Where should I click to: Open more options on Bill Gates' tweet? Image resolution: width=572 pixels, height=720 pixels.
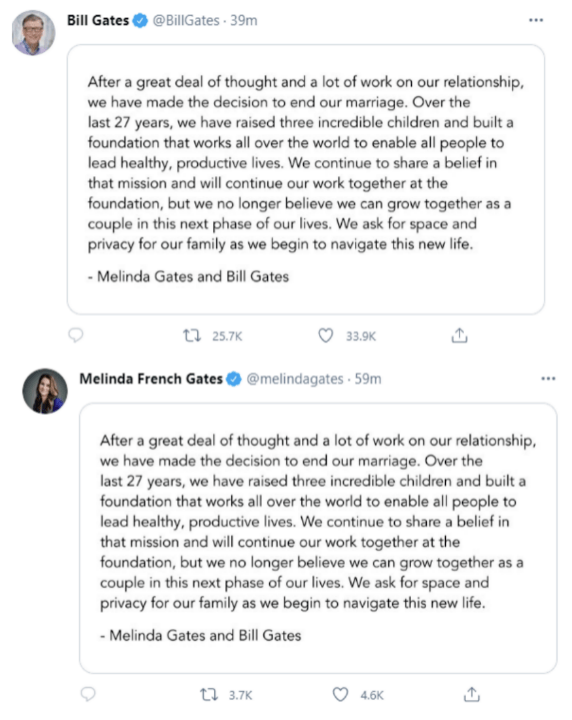(536, 20)
